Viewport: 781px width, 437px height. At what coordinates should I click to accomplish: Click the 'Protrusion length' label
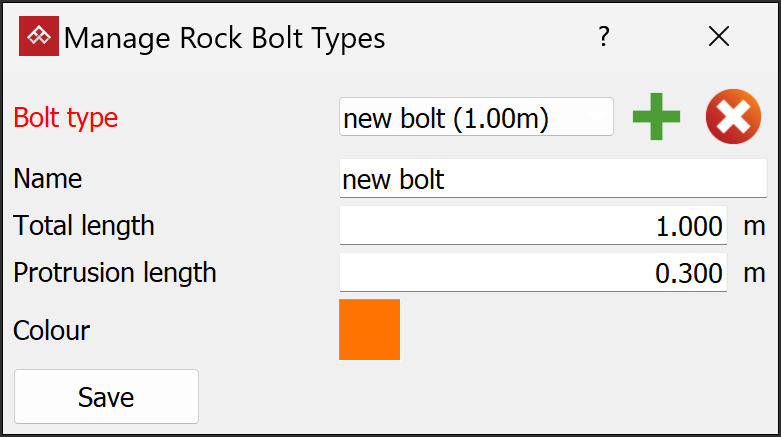[x=115, y=272]
